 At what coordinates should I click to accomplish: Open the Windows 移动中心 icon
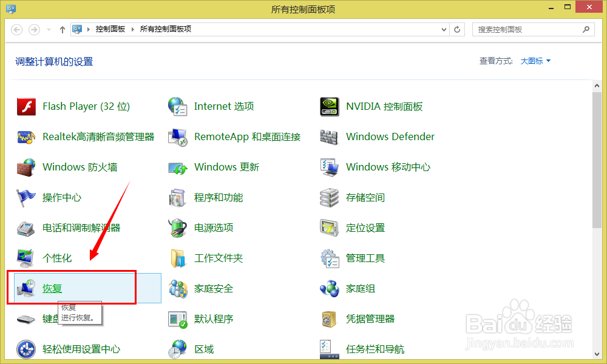tap(330, 167)
